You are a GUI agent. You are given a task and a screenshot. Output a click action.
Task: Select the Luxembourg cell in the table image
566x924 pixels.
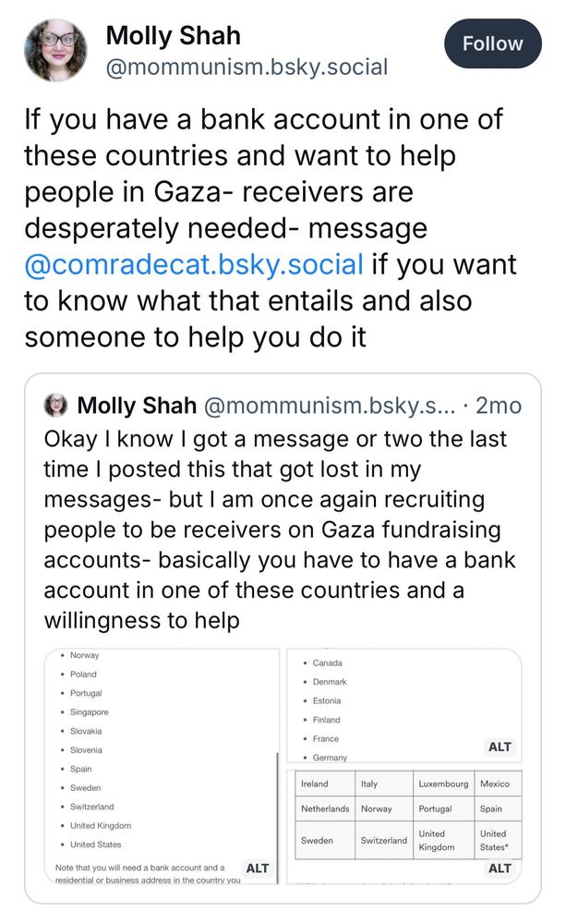pyautogui.click(x=443, y=784)
